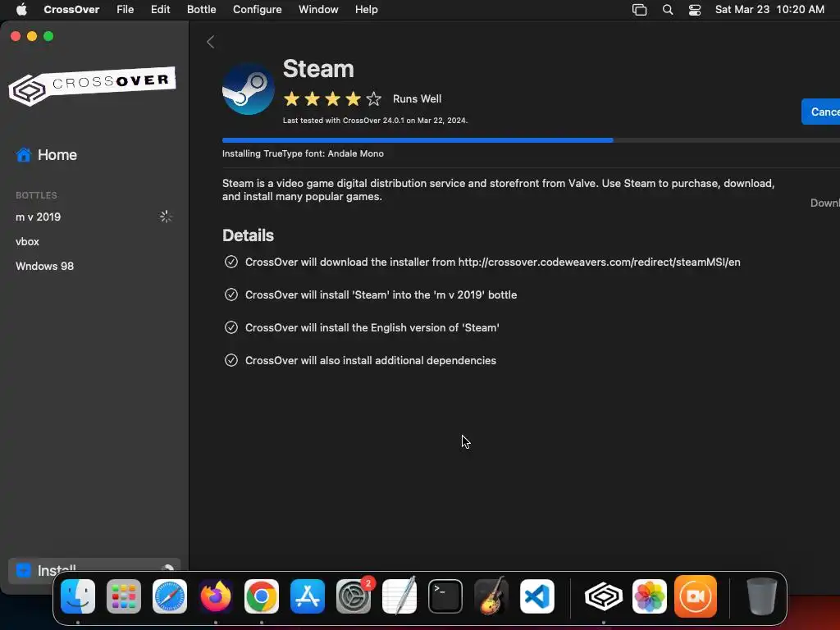840x630 pixels.
Task: Click the BOTTLES section header
Action: (36, 195)
